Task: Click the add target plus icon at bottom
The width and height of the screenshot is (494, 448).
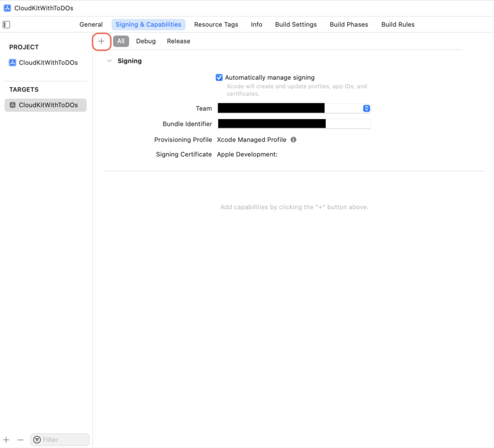Action: [6, 439]
